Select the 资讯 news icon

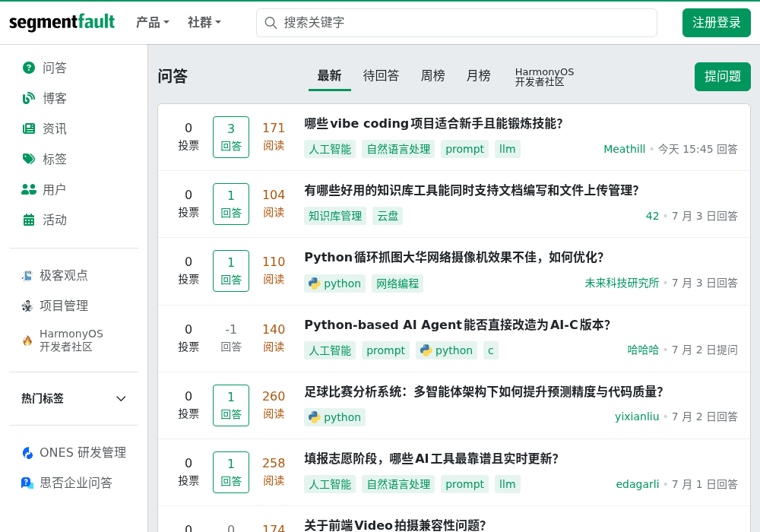(29, 129)
